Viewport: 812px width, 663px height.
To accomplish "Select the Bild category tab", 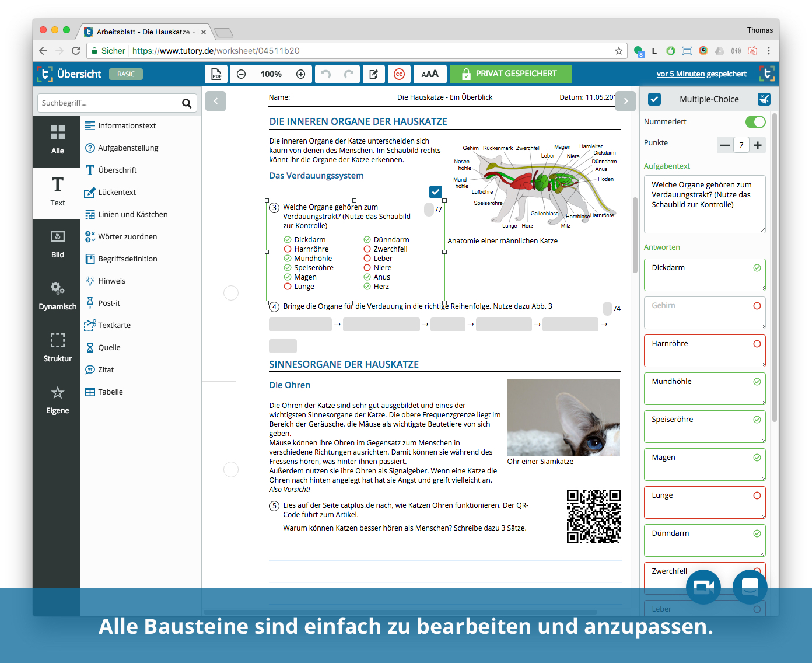I will (57, 245).
